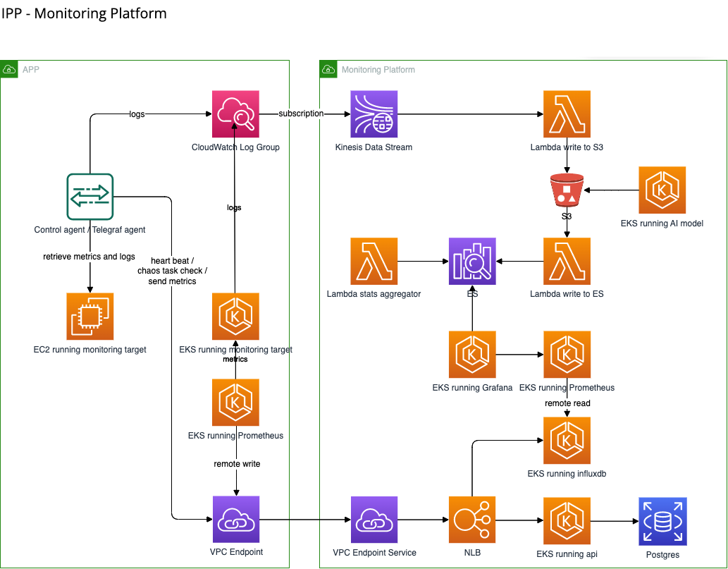Select the Lambda write to ES icon

click(567, 261)
